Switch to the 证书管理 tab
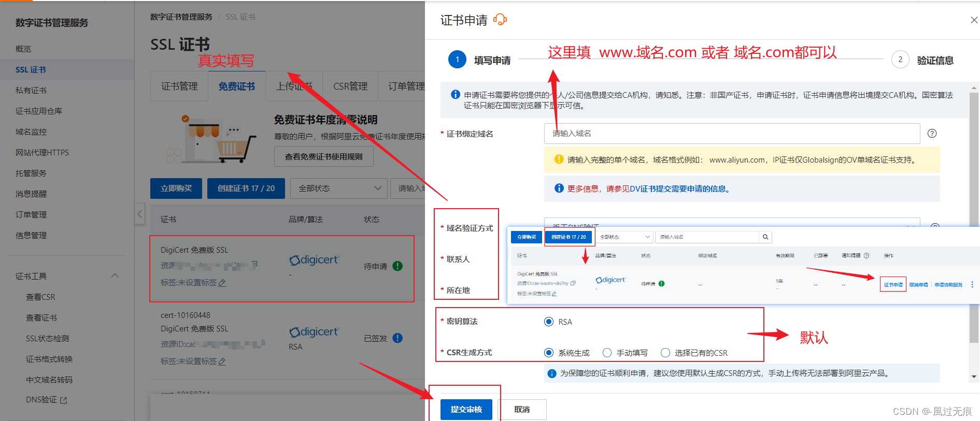 coord(179,86)
